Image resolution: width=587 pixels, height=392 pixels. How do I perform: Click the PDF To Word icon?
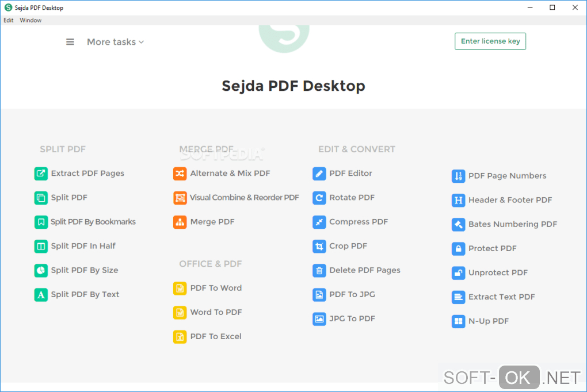[x=180, y=289]
